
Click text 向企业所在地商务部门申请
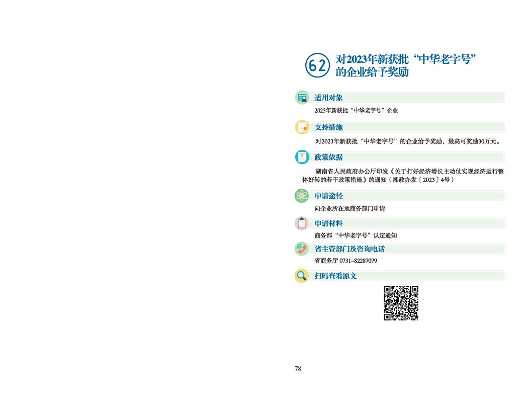point(350,208)
